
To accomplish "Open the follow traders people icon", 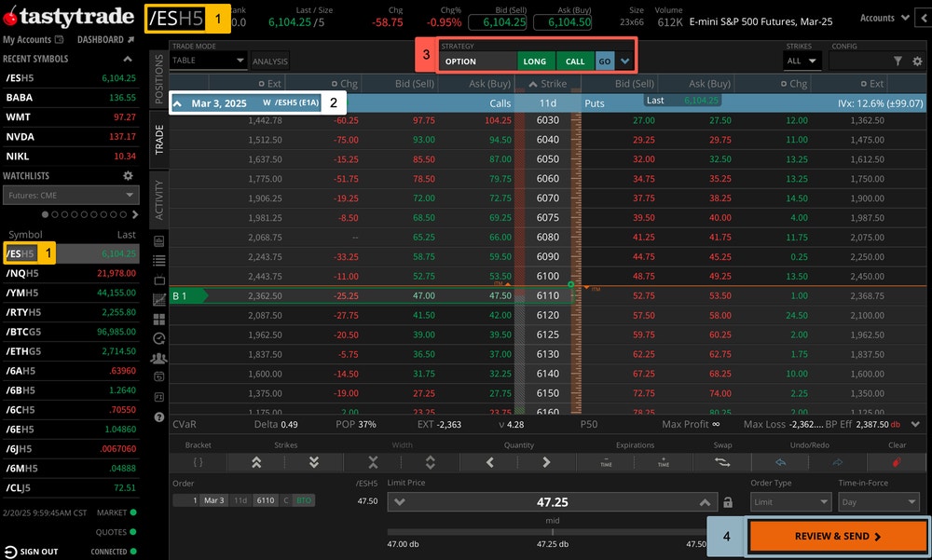I will click(x=158, y=358).
